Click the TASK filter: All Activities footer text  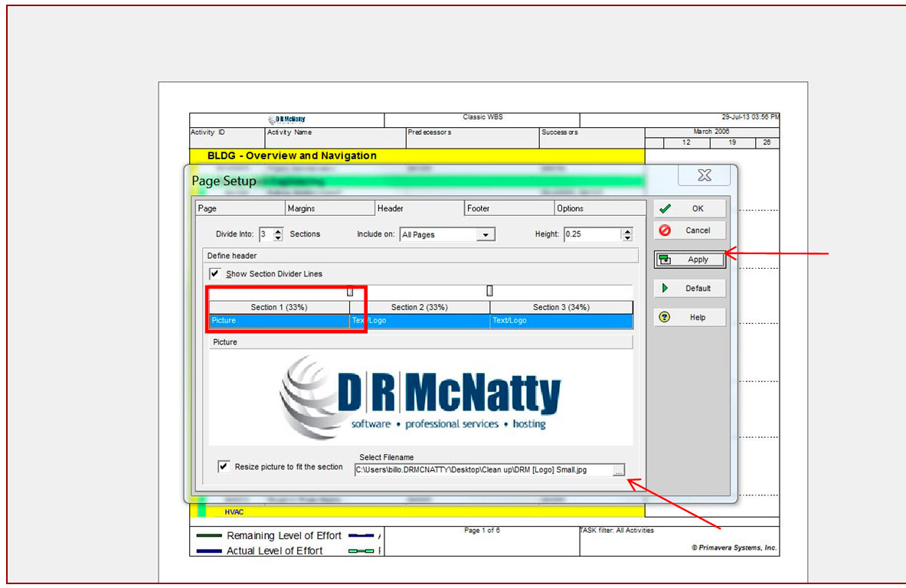point(617,531)
